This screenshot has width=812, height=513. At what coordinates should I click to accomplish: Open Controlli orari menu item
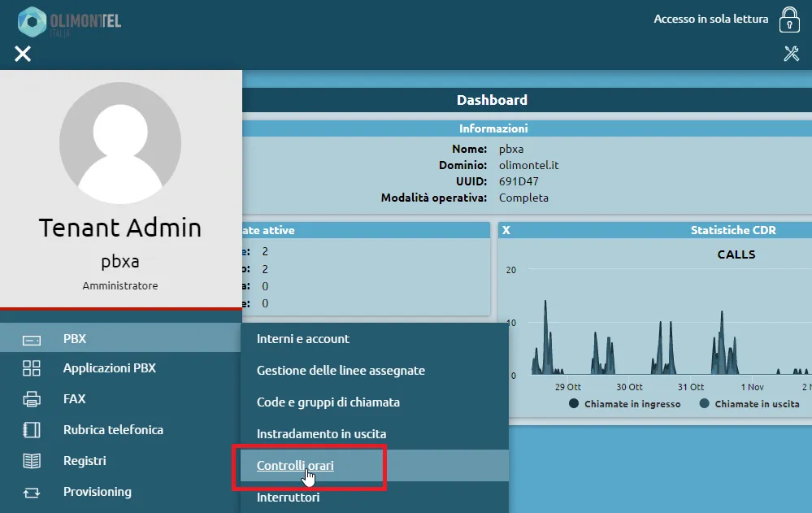click(x=295, y=466)
